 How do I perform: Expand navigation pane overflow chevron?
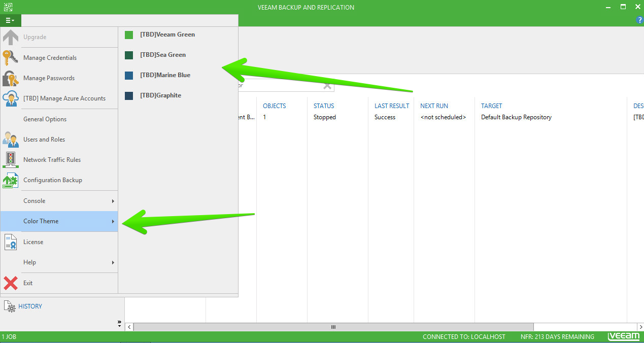tap(119, 323)
